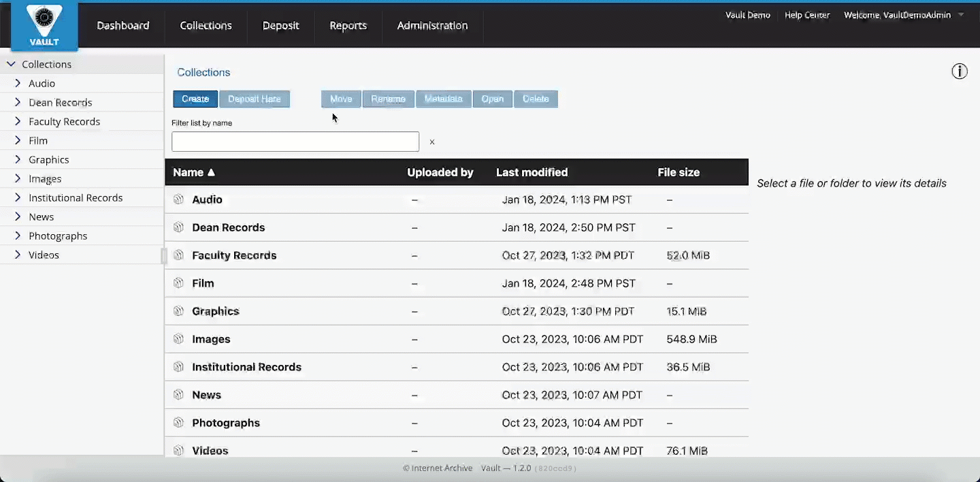Expand the Institutional Records tree node

[x=18, y=197]
